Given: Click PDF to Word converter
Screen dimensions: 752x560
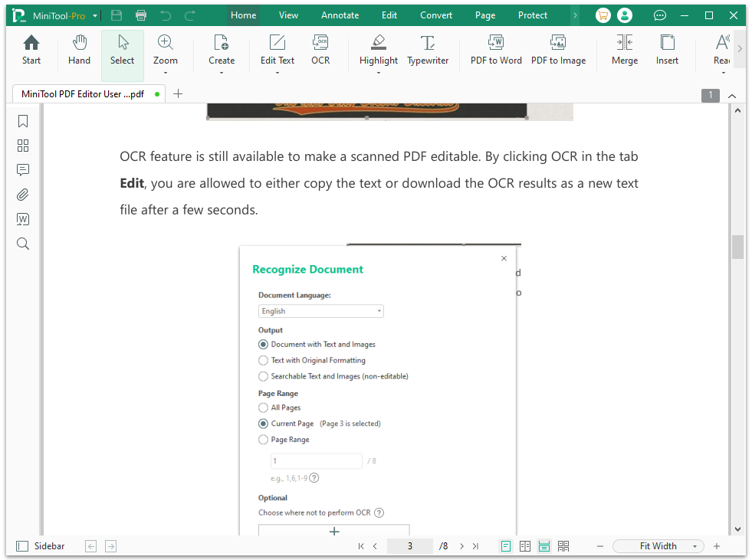Looking at the screenshot, I should click(x=496, y=50).
